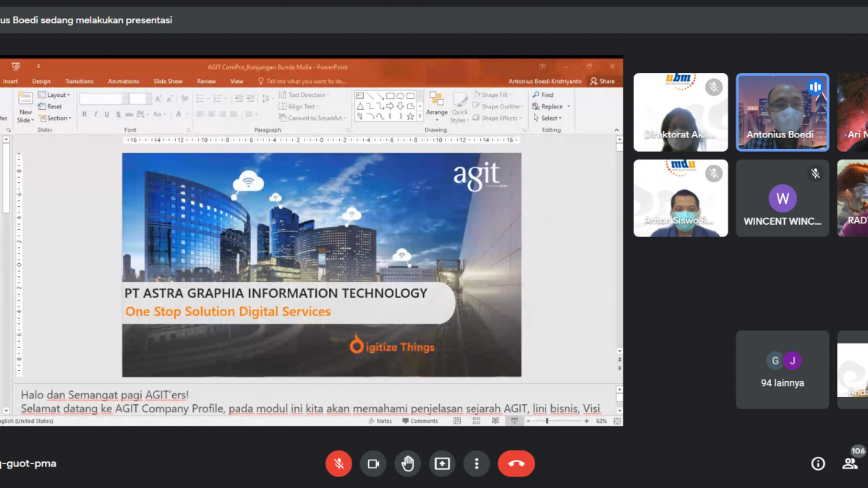This screenshot has width=868, height=488.
Task: Click the 'Tell me what you want to do' box
Action: tap(303, 82)
